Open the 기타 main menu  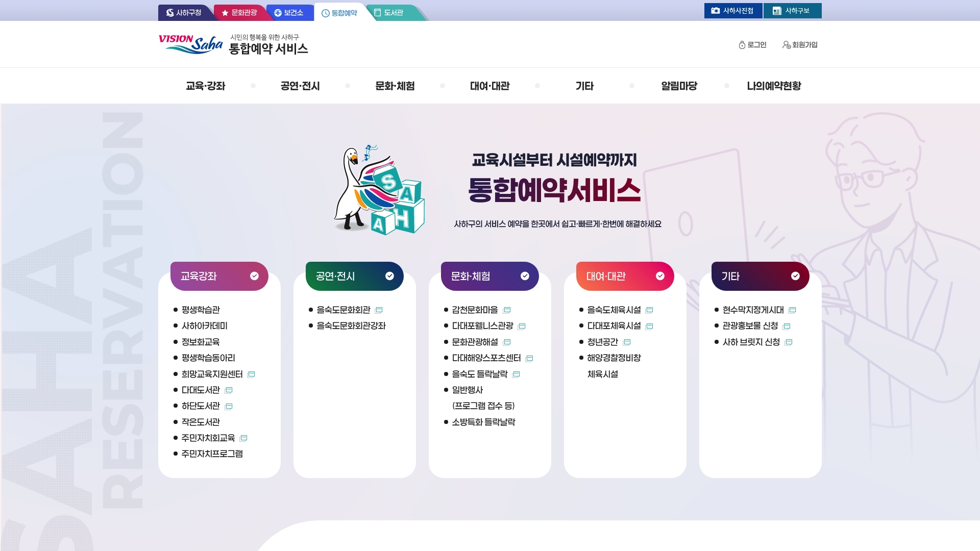[584, 86]
